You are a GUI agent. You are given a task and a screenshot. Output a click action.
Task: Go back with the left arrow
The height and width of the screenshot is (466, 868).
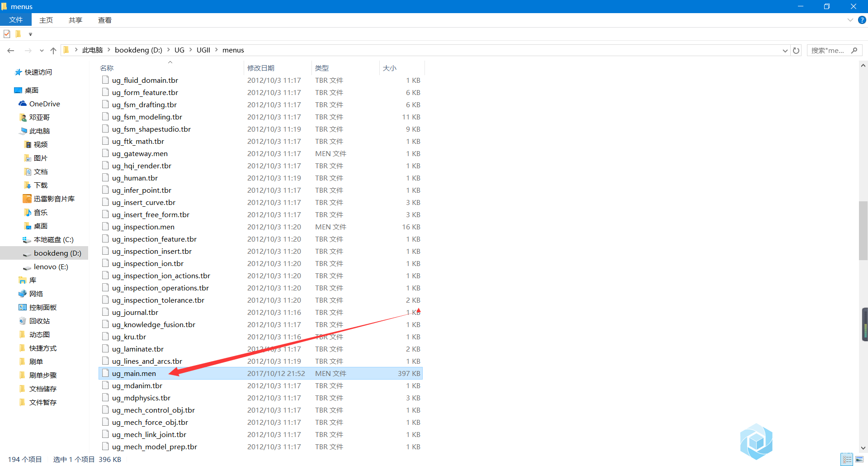pos(11,50)
